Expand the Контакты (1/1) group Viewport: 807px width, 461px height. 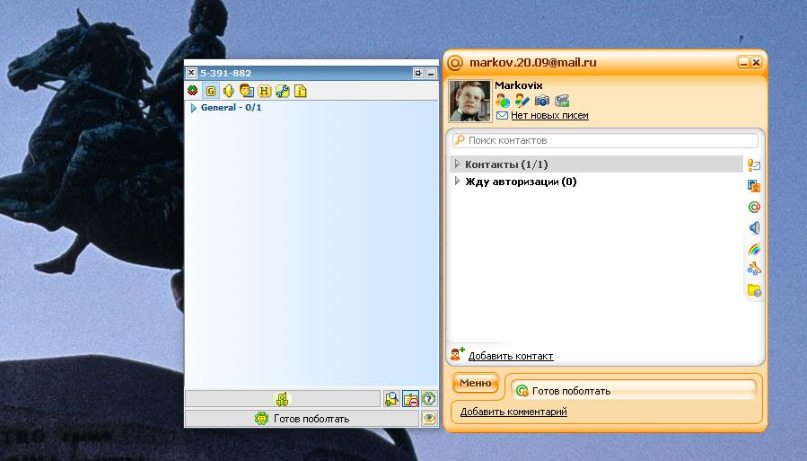pyautogui.click(x=457, y=164)
